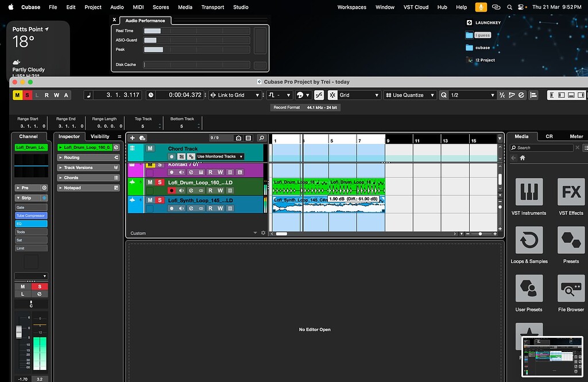This screenshot has height=382, width=588.
Task: Open the Use Quantize dropdown
Action: coord(409,95)
